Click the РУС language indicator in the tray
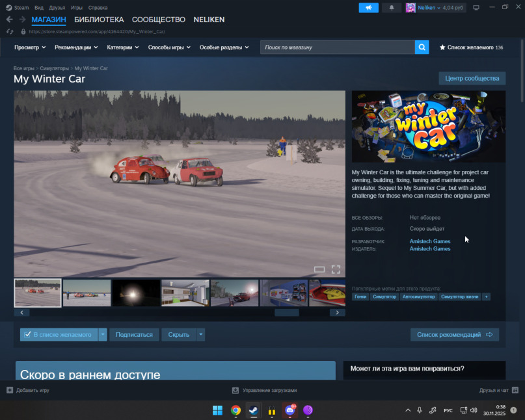The image size is (525, 420). [448, 410]
